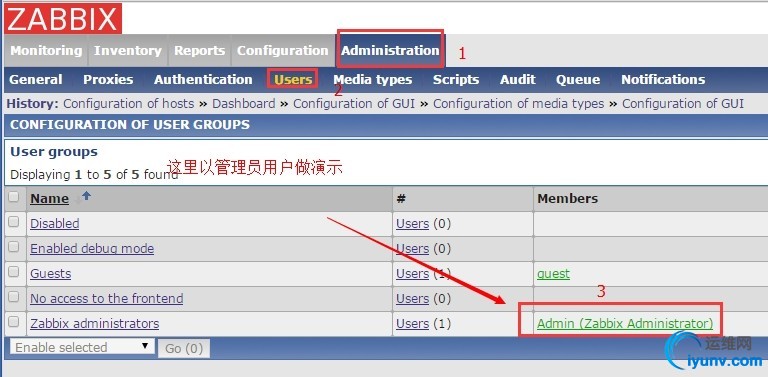
Task: Click the Go (0) button
Action: tap(184, 349)
